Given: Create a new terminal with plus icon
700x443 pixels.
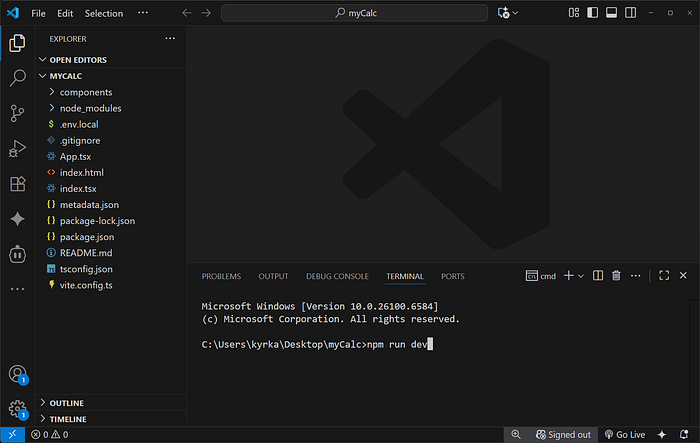Looking at the screenshot, I should pyautogui.click(x=568, y=276).
